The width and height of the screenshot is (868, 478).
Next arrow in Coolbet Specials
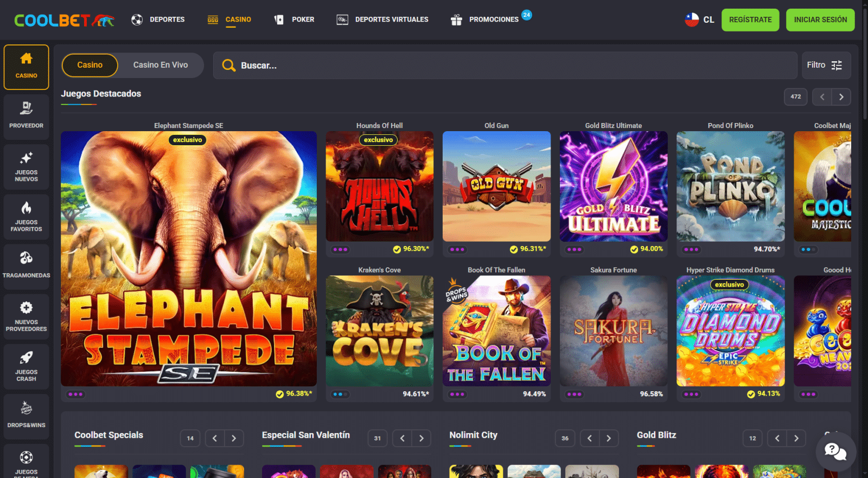234,438
